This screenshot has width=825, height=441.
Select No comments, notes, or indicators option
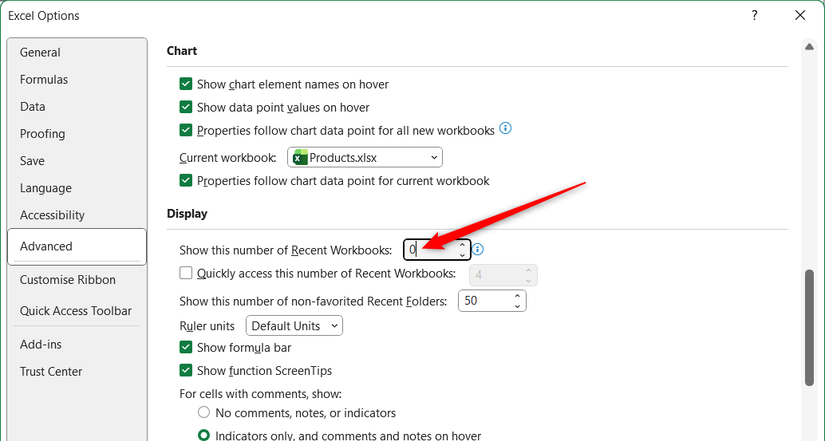[x=204, y=413]
